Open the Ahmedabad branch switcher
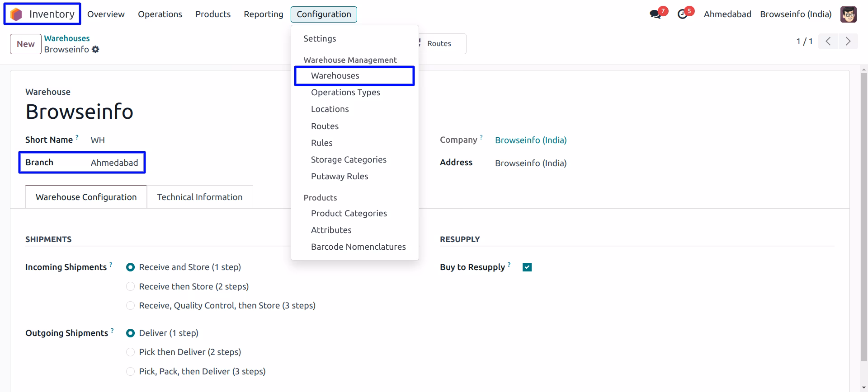 [727, 14]
